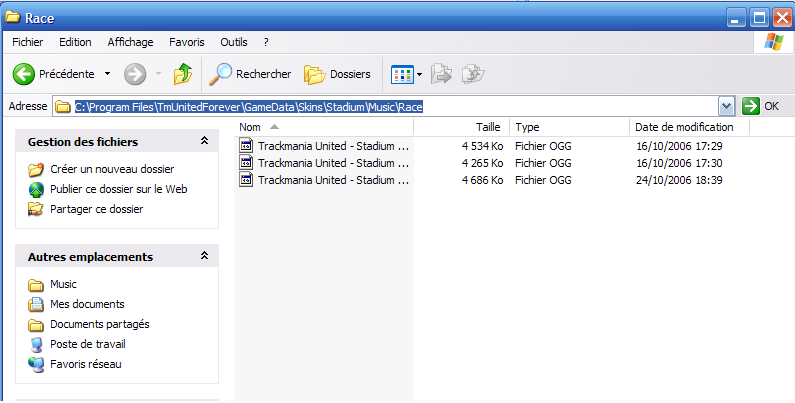This screenshot has width=795, height=403.
Task: Click the new folder icon in sidebar
Action: tap(36, 169)
